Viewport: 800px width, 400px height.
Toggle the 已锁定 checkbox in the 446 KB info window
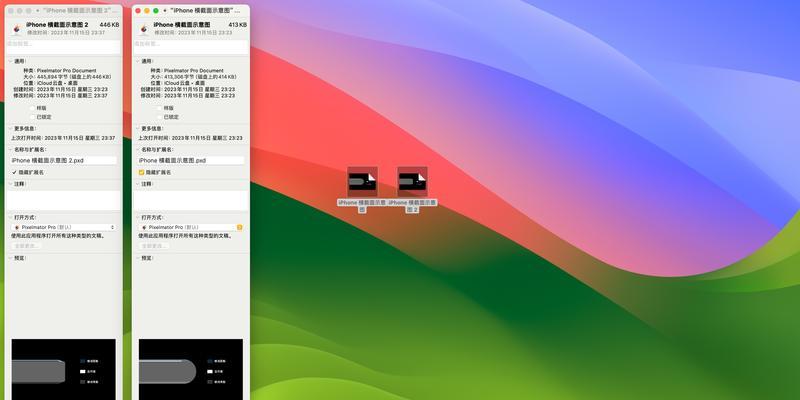click(x=32, y=117)
